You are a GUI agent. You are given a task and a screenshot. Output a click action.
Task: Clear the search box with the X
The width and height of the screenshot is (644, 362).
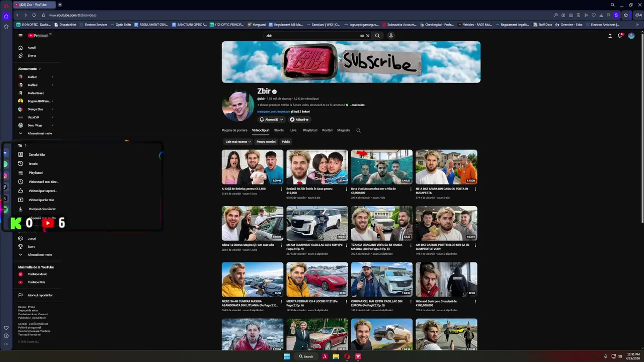(x=368, y=36)
